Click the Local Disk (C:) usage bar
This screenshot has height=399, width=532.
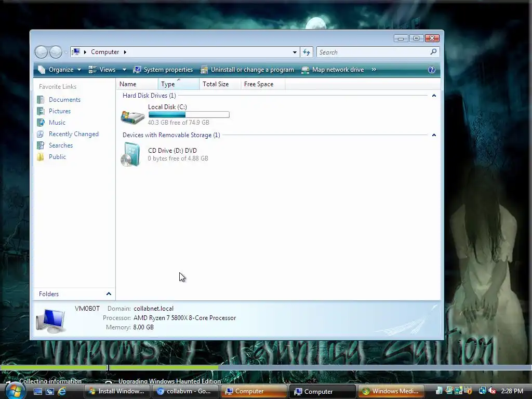189,115
